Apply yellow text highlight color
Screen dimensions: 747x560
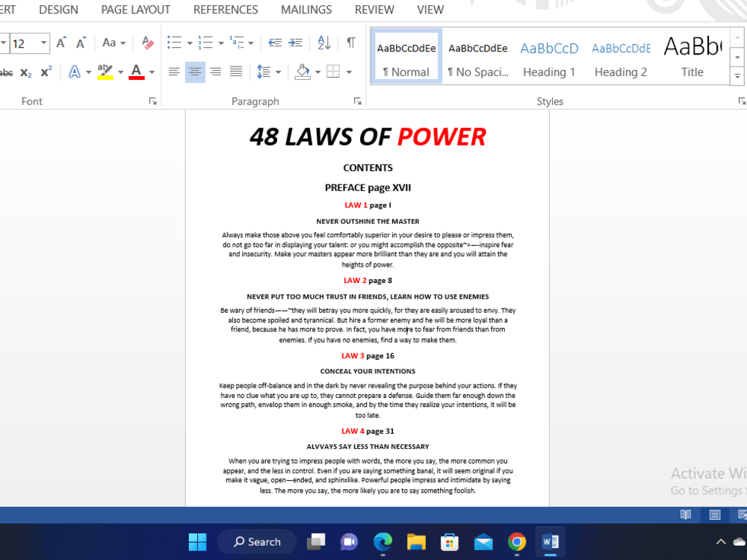[105, 72]
